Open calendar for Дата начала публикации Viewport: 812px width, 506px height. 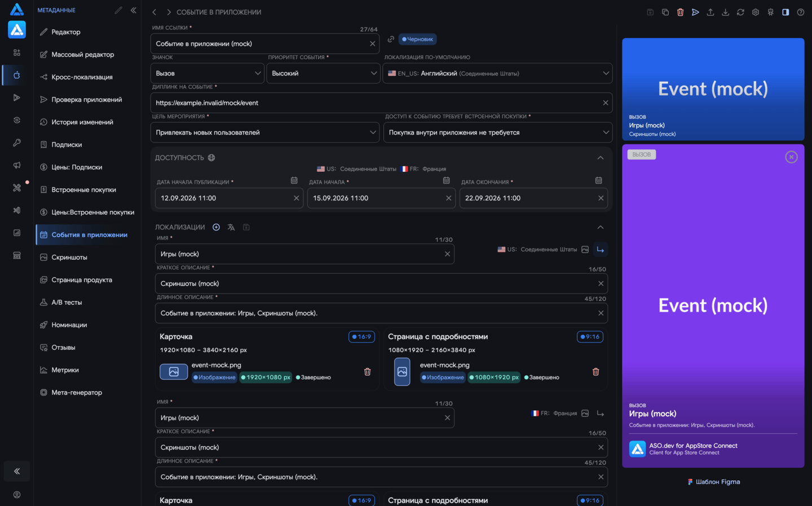[294, 180]
